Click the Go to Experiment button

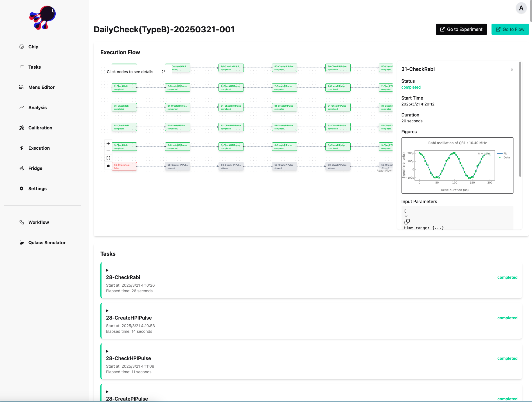461,29
